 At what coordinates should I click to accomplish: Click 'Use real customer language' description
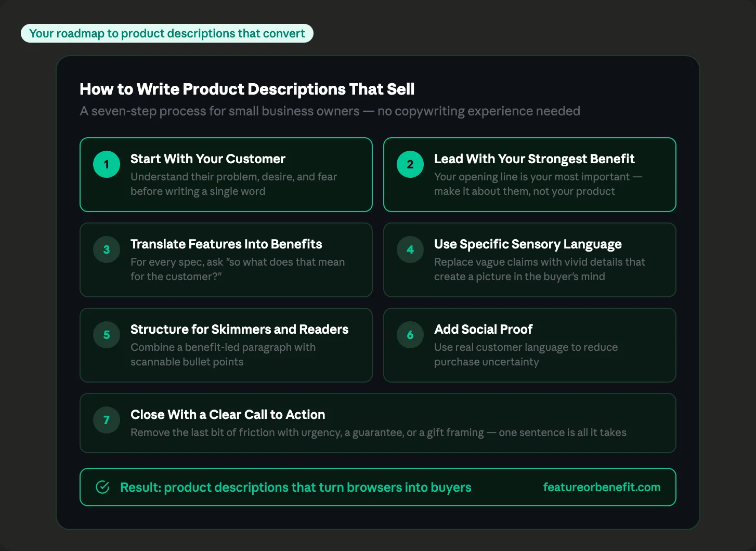pyautogui.click(x=526, y=355)
